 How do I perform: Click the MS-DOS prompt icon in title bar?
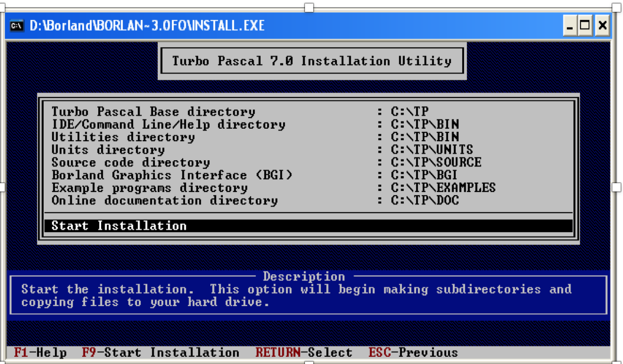point(16,25)
